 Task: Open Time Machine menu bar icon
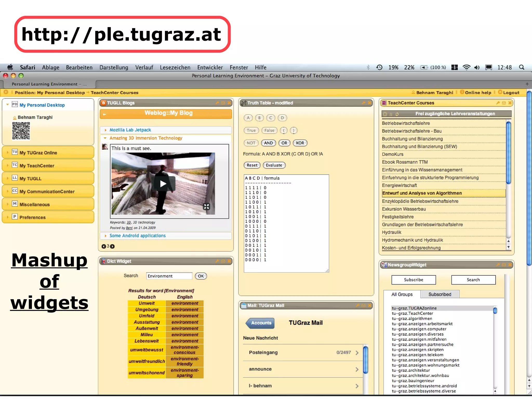(x=379, y=67)
